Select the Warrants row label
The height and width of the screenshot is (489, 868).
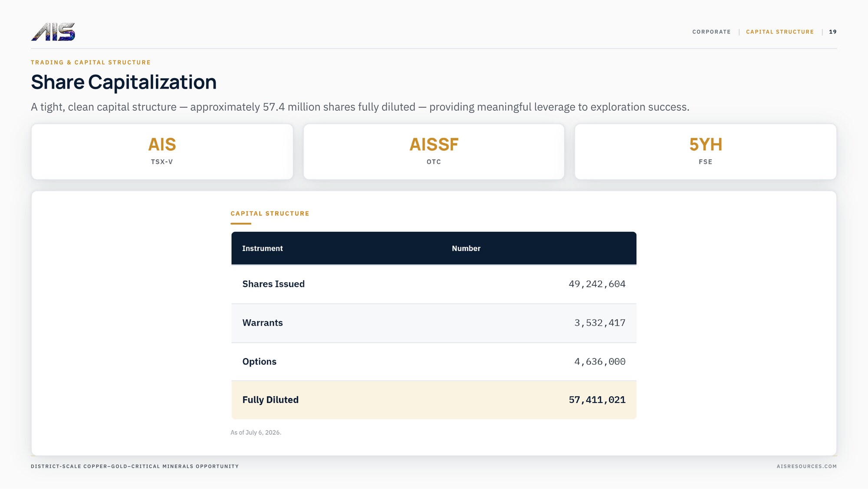tap(263, 323)
